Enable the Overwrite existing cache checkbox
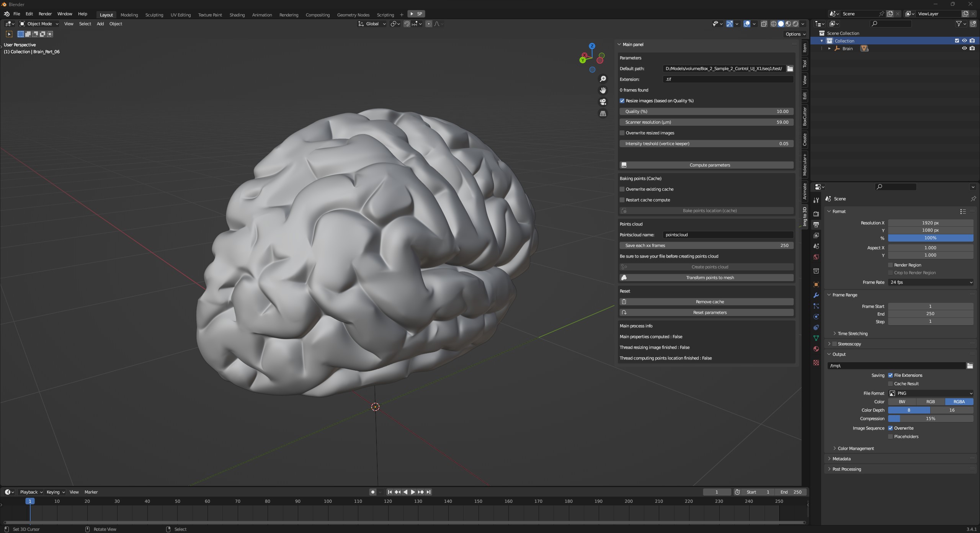Viewport: 980px width, 533px height. (622, 189)
